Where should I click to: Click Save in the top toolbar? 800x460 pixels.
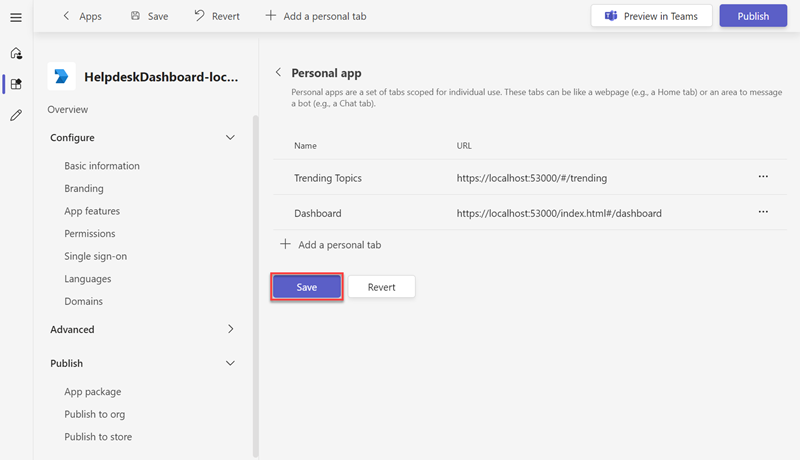(149, 16)
